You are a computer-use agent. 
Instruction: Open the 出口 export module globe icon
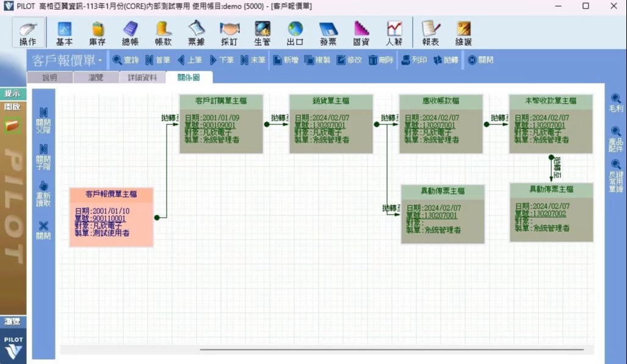(295, 33)
